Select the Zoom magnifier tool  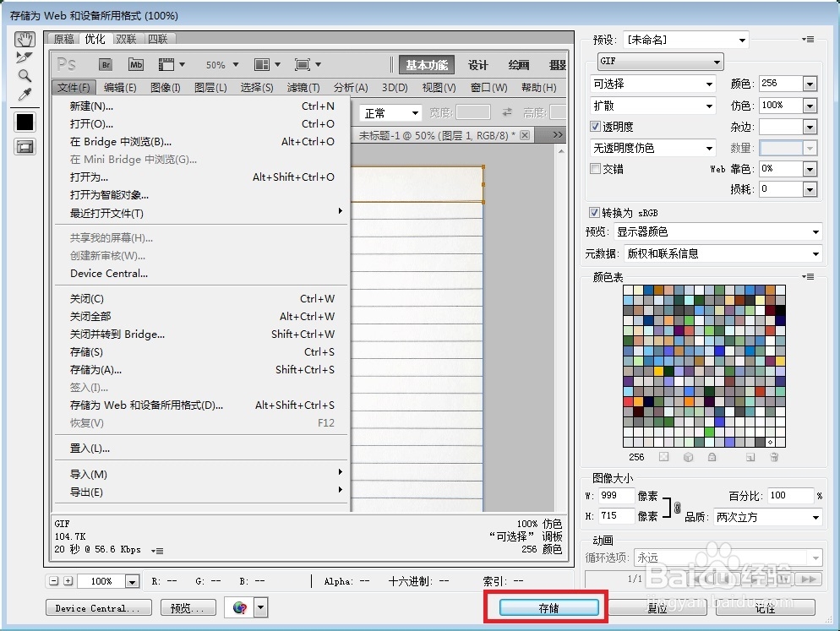25,75
